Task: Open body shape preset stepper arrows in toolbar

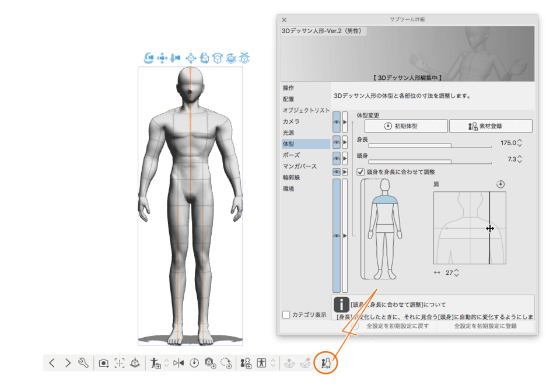Action: [x=273, y=363]
